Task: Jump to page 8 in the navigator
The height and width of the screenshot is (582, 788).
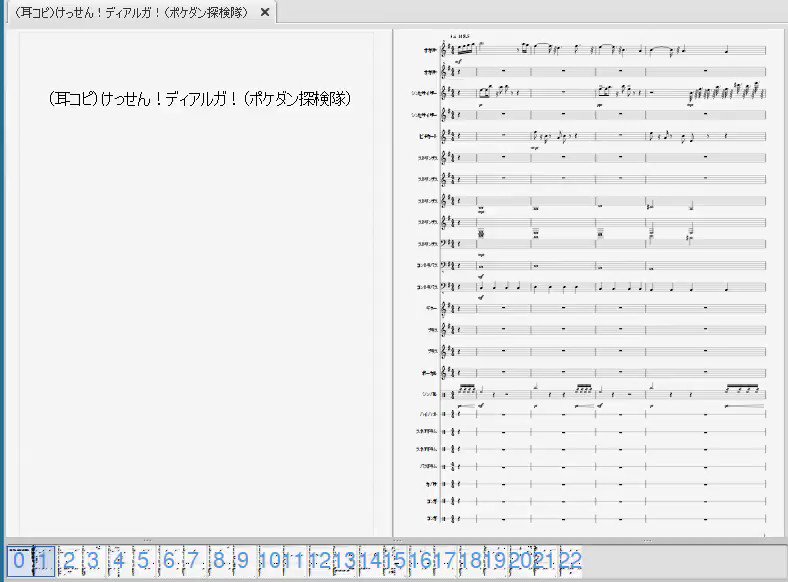Action: tap(220, 560)
